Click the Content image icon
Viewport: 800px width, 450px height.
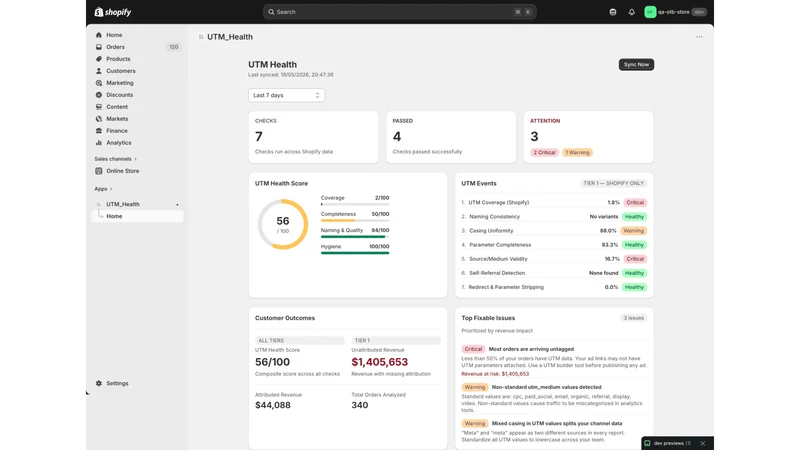tap(99, 107)
